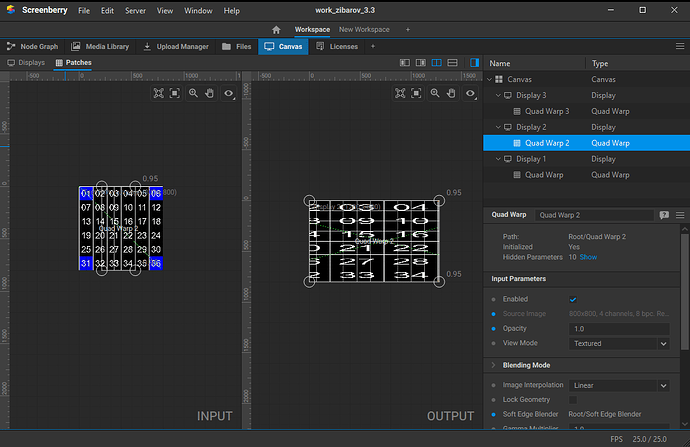The height and width of the screenshot is (447, 690).
Task: Select Quad Warp 3 in the tree
Action: tap(547, 111)
